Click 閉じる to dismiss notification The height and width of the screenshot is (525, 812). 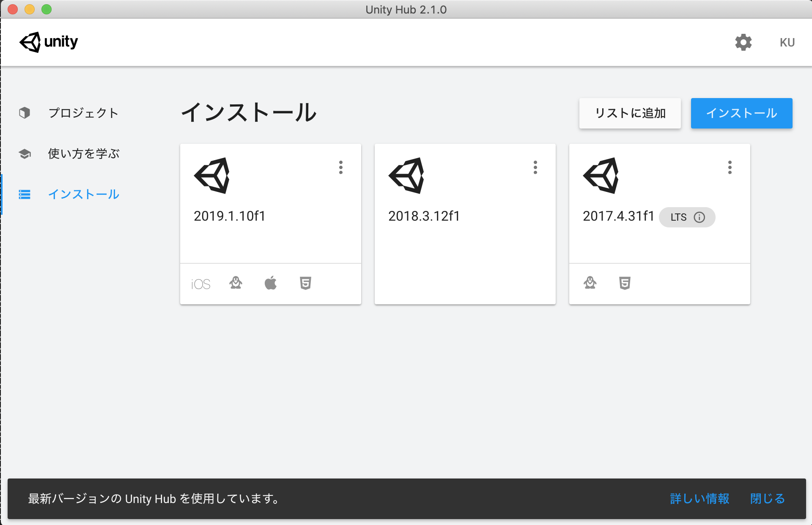point(767,499)
